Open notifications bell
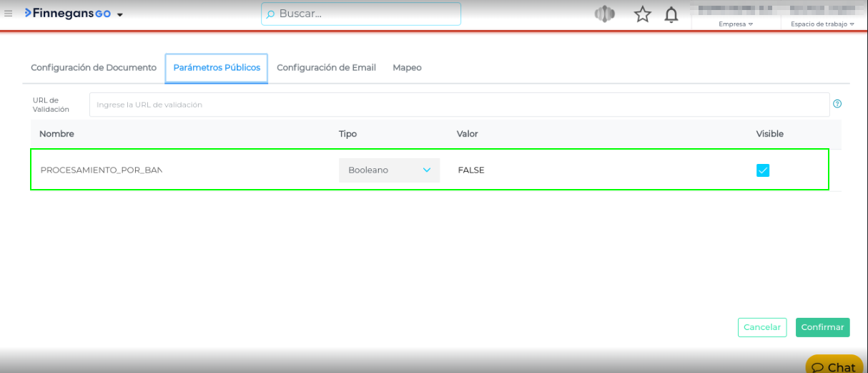The height and width of the screenshot is (373, 868). [x=671, y=15]
